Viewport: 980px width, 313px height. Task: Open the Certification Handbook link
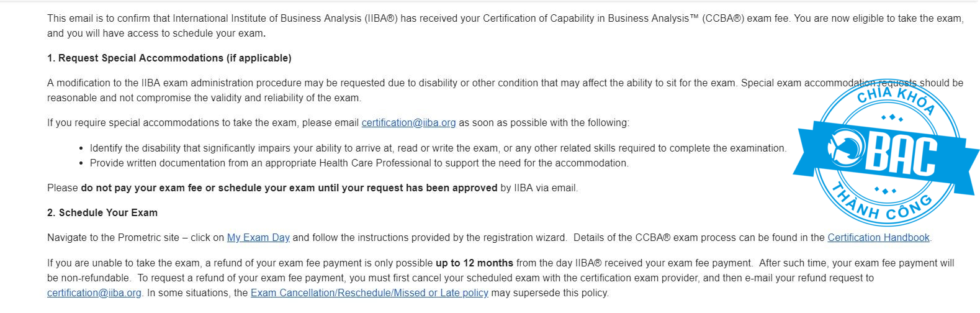tap(878, 238)
